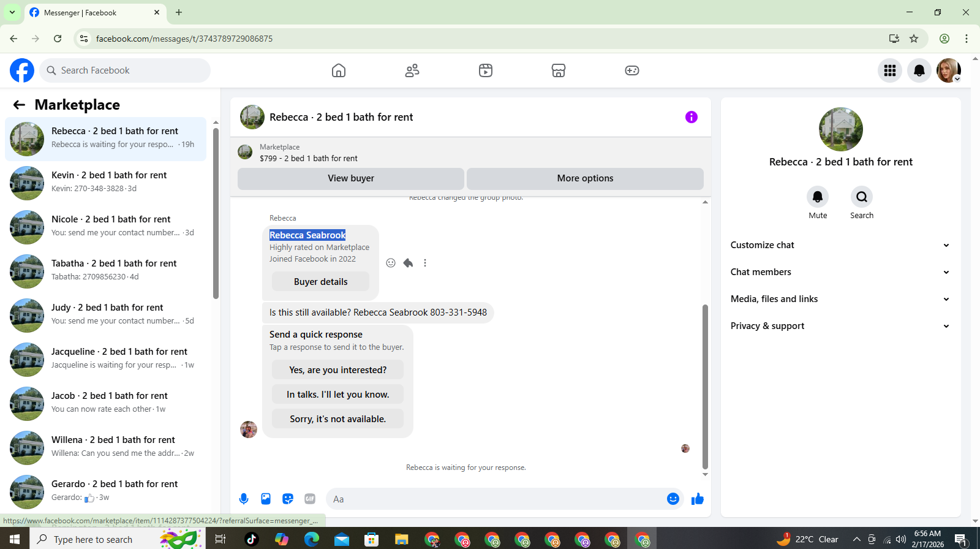980x549 pixels.
Task: Open Kevin's 2 bed 1 bath conversation
Action: pos(106,183)
